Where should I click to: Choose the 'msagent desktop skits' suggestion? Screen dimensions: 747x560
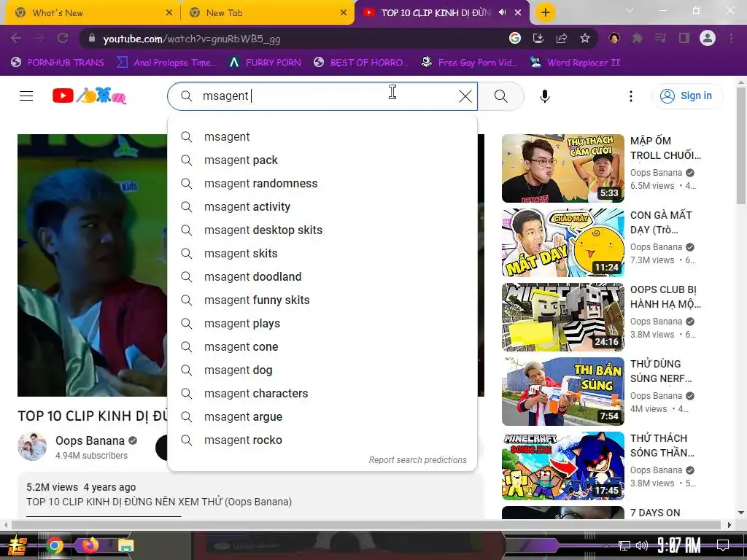pyautogui.click(x=322, y=230)
